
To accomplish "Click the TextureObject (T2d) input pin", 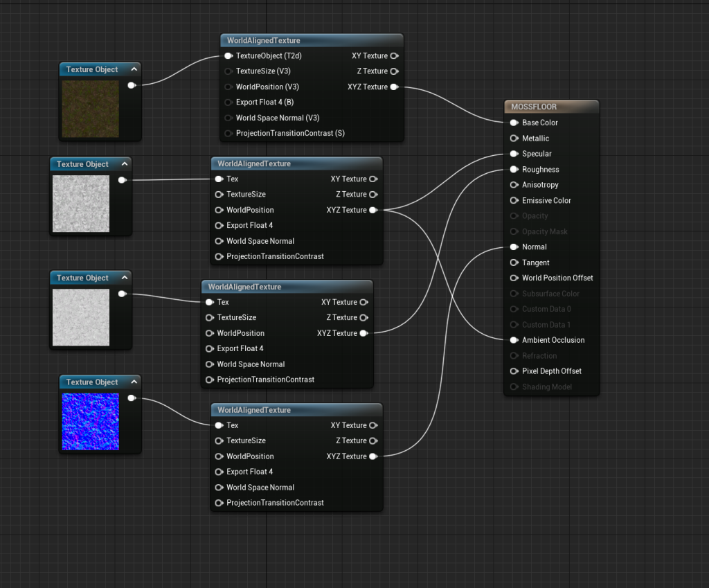I will pyautogui.click(x=228, y=56).
